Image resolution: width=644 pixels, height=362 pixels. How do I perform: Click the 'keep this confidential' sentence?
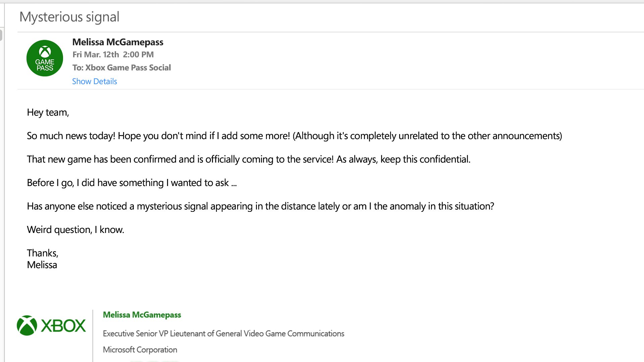(425, 160)
